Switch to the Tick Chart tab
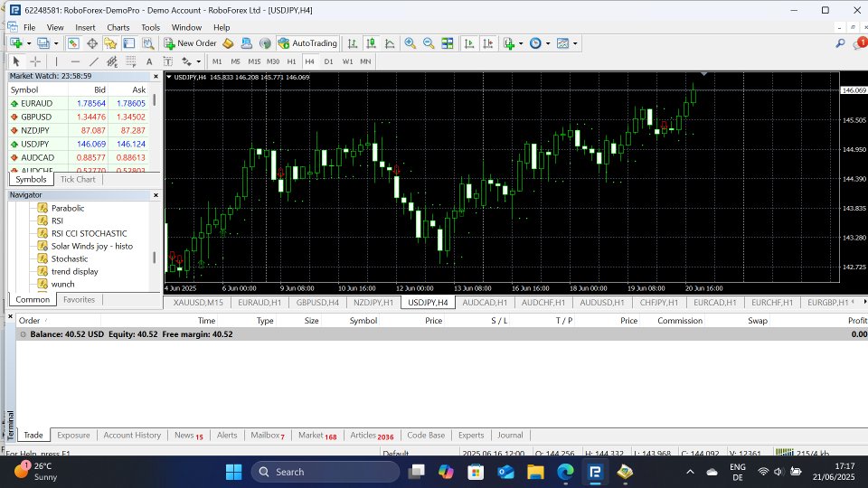 coord(78,179)
